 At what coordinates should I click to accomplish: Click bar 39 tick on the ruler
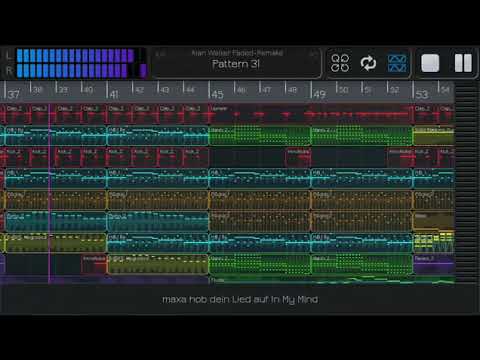[63, 89]
